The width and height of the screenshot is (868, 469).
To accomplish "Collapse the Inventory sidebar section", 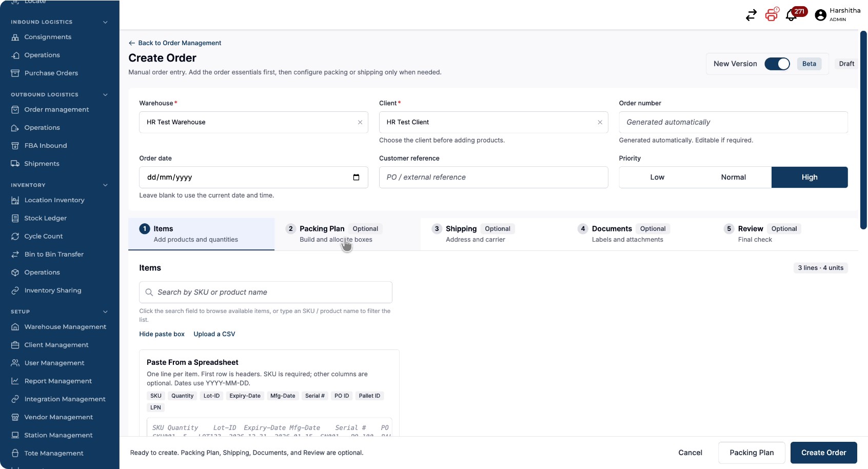I will tap(105, 185).
